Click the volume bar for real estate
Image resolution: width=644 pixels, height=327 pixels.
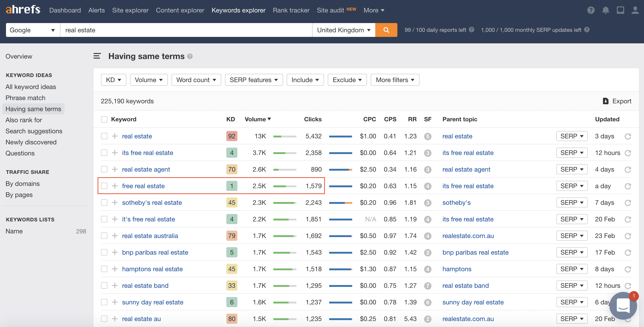point(285,137)
